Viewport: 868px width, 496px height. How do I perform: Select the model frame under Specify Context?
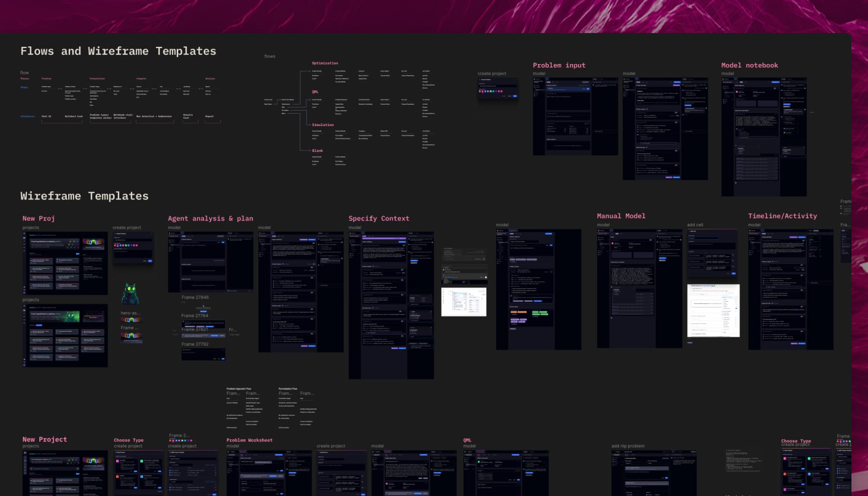(391, 305)
